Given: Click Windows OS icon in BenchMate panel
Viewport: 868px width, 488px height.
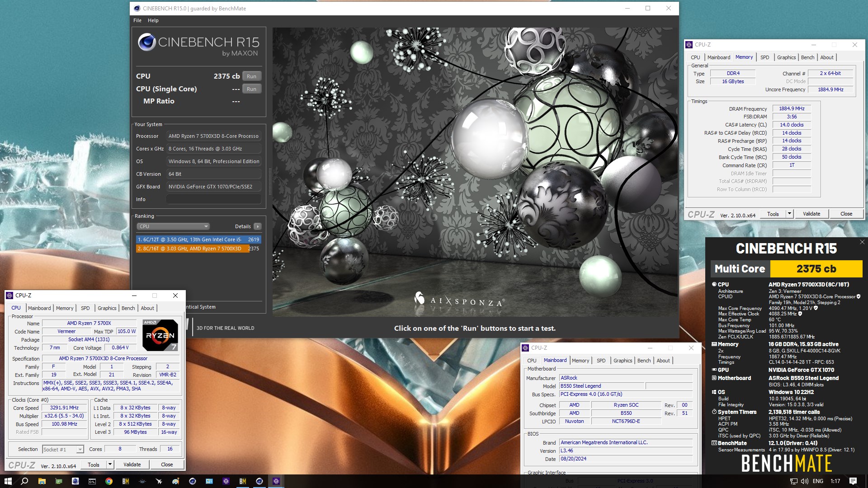Looking at the screenshot, I should (x=714, y=392).
